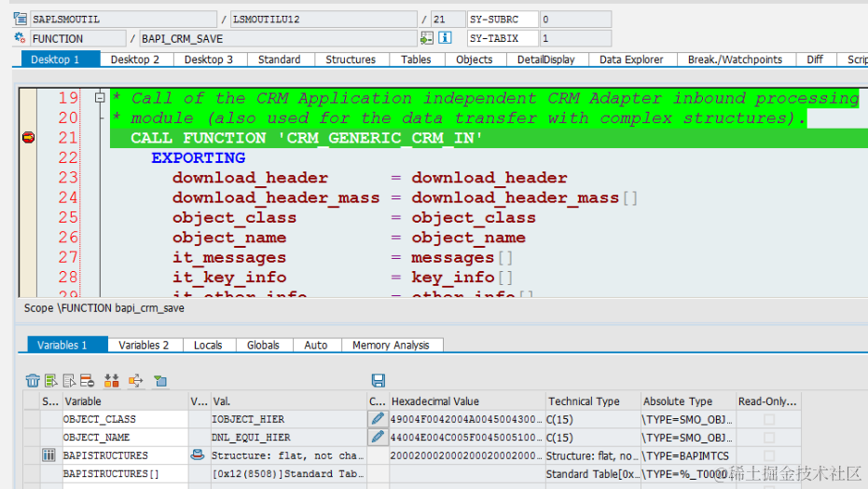Click the grey list icon in variables toolbar
The height and width of the screenshot is (489, 868).
(69, 381)
